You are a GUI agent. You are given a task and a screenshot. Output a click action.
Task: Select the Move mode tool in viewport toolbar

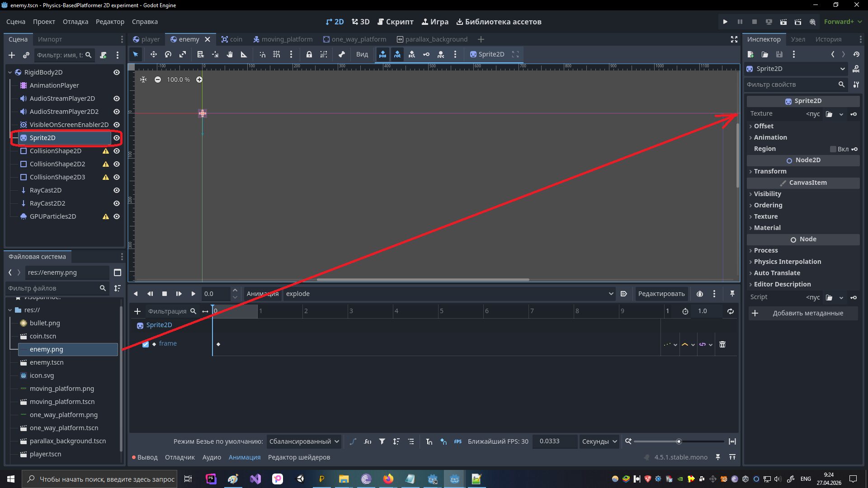154,54
